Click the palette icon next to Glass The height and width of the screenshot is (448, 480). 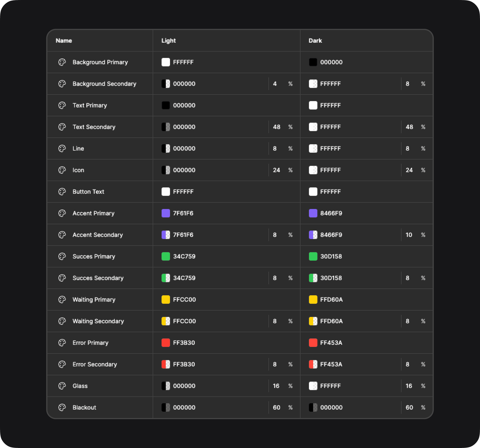click(x=62, y=386)
